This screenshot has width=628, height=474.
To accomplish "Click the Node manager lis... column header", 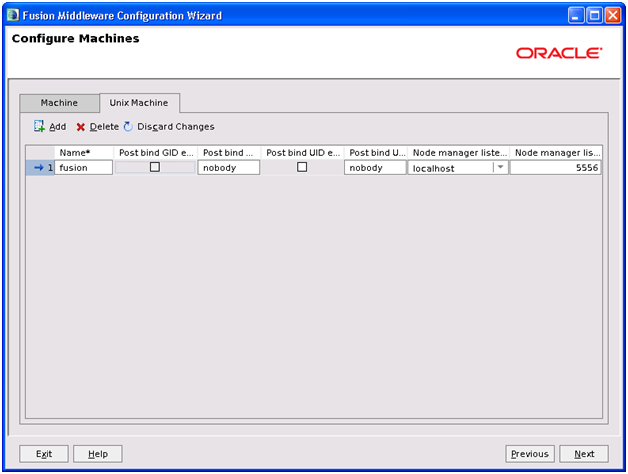I will (556, 153).
